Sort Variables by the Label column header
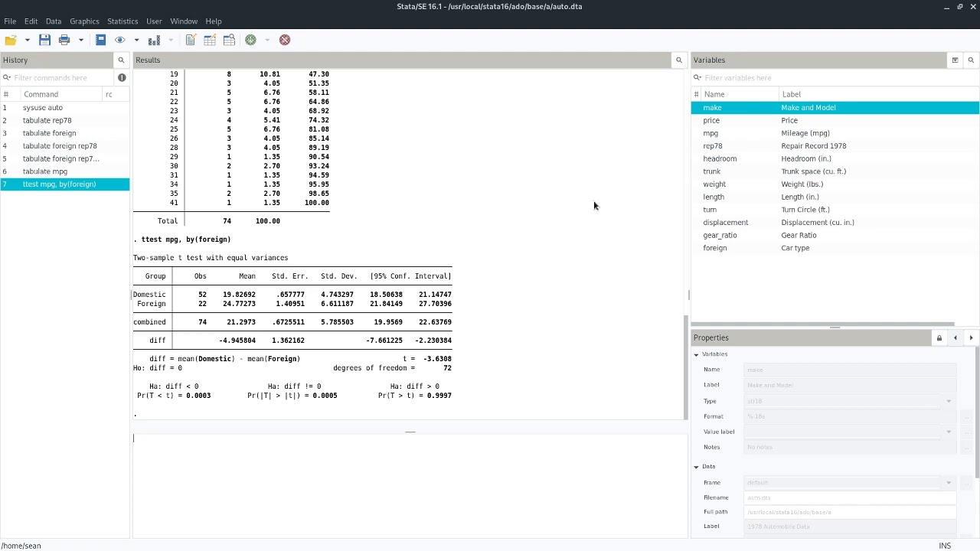 (x=878, y=94)
